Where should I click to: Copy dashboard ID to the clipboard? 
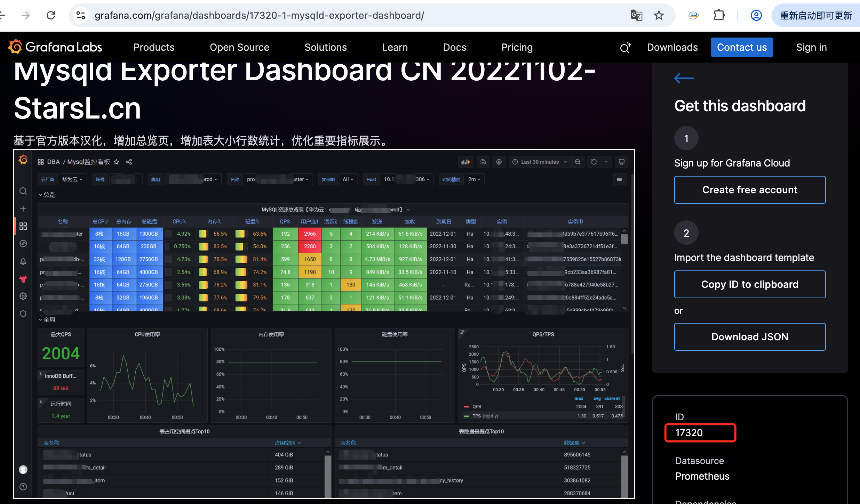click(750, 284)
